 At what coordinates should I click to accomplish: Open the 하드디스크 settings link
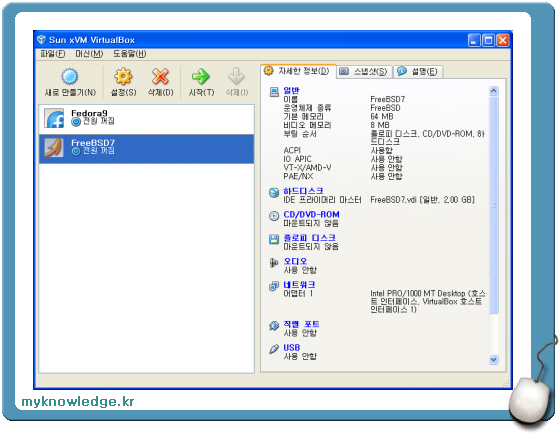point(303,191)
